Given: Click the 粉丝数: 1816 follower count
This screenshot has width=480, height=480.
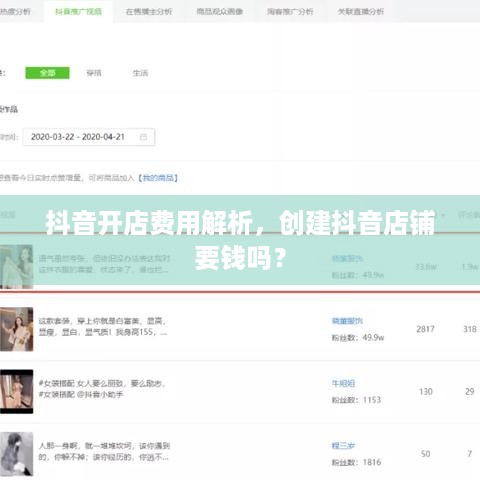Looking at the screenshot, I should tap(356, 462).
